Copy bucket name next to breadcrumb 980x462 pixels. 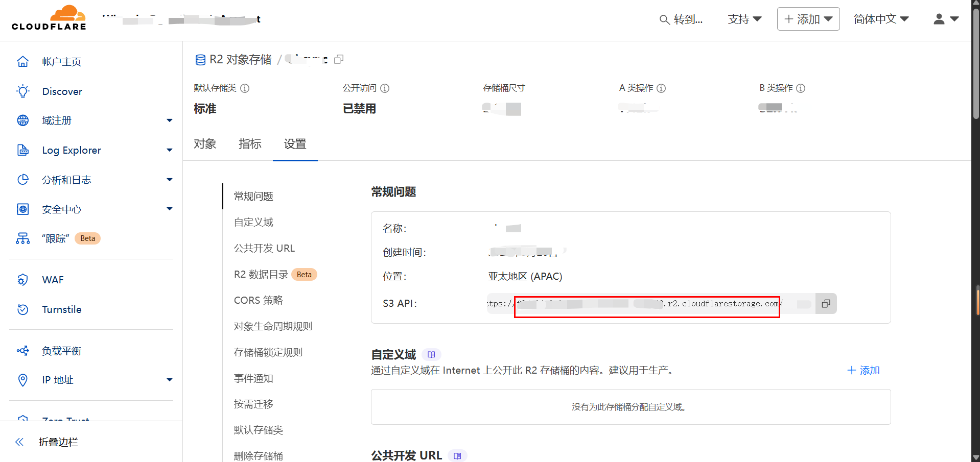click(339, 59)
